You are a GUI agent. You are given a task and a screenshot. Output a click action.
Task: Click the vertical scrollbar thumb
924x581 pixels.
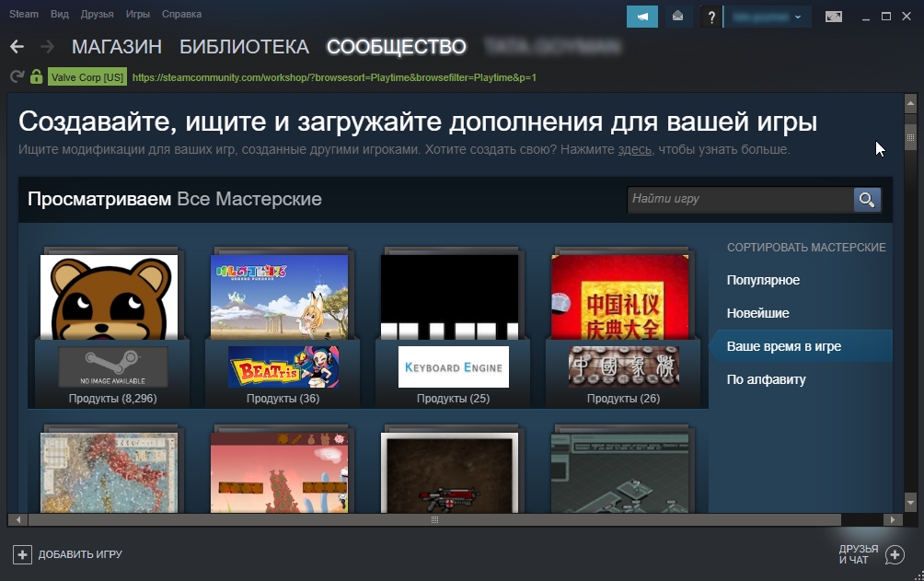coord(910,138)
